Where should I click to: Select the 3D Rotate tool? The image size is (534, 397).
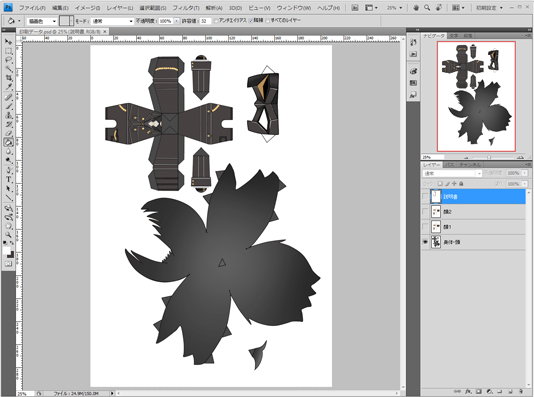9,208
